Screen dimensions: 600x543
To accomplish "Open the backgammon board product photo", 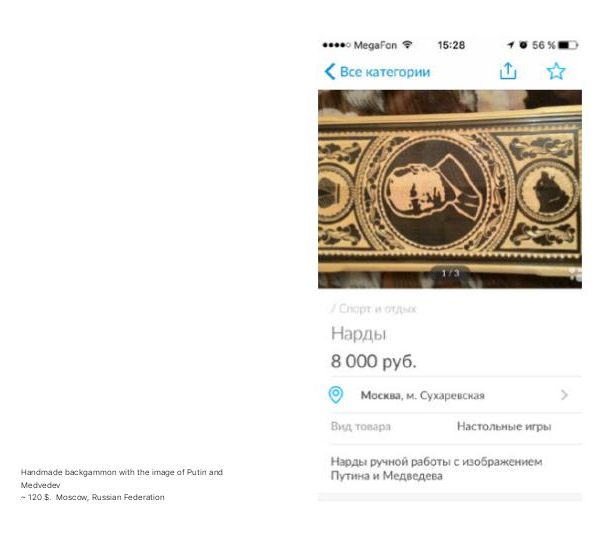I will tap(450, 189).
